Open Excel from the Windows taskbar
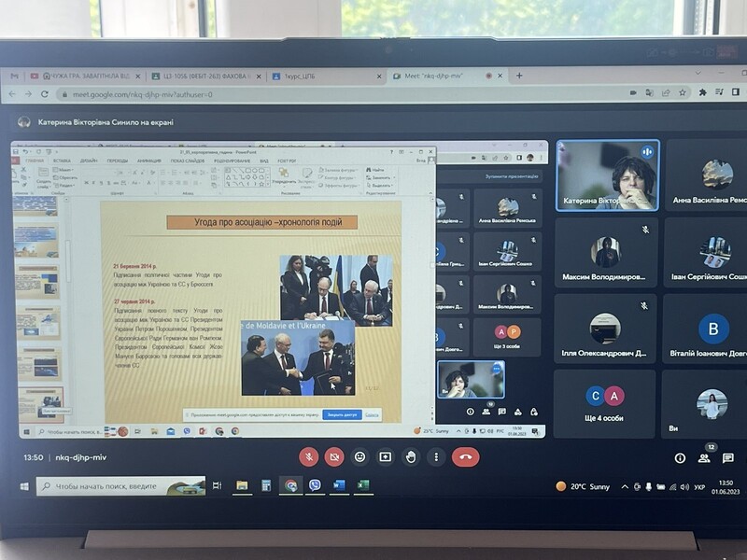747x560 pixels. pyautogui.click(x=362, y=486)
